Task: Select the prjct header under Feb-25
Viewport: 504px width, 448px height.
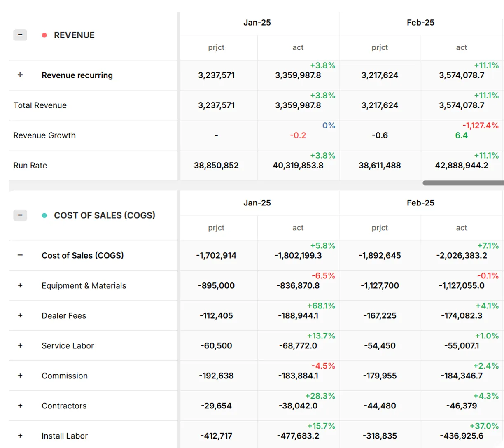Action: tap(379, 48)
